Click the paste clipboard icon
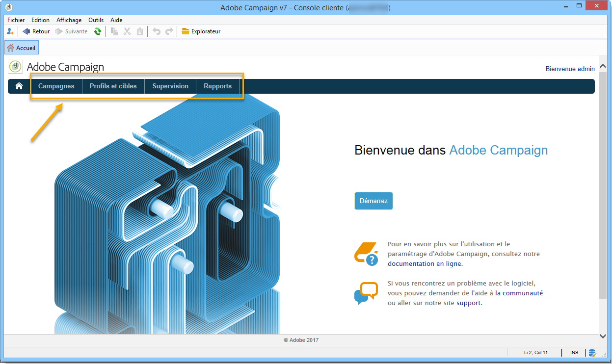The height and width of the screenshot is (364, 612). [x=140, y=31]
